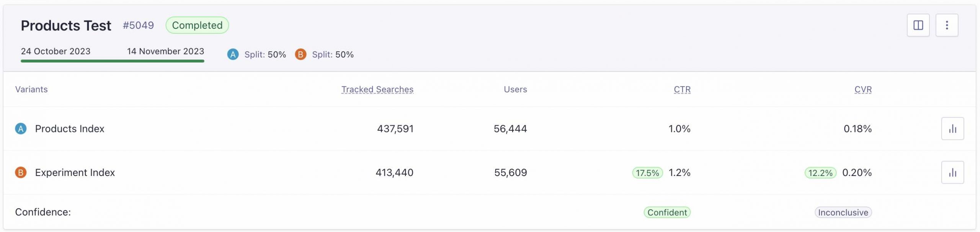Screen dimensions: 980x232
Task: Click the 17.5% CTR uplift pill
Action: click(648, 172)
